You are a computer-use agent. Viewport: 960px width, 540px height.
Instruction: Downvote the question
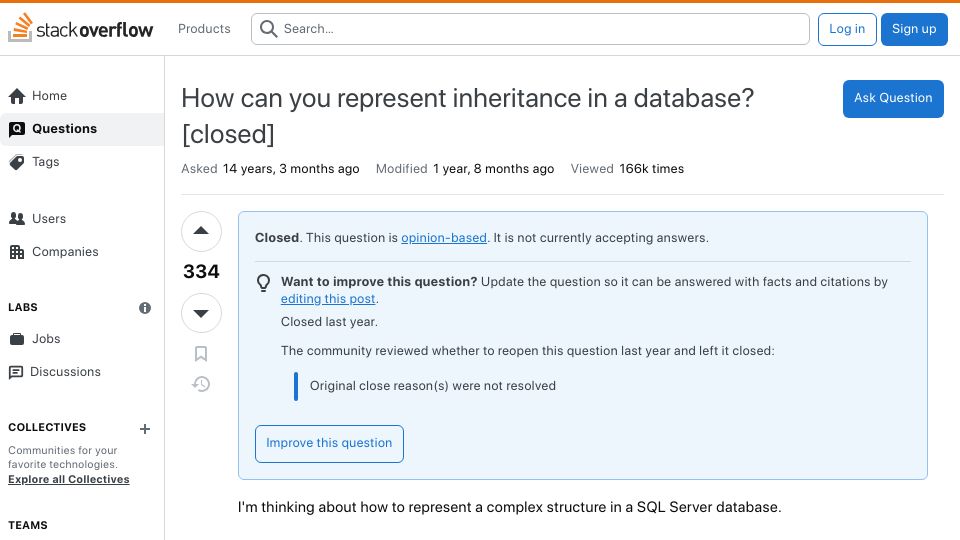[x=201, y=313]
